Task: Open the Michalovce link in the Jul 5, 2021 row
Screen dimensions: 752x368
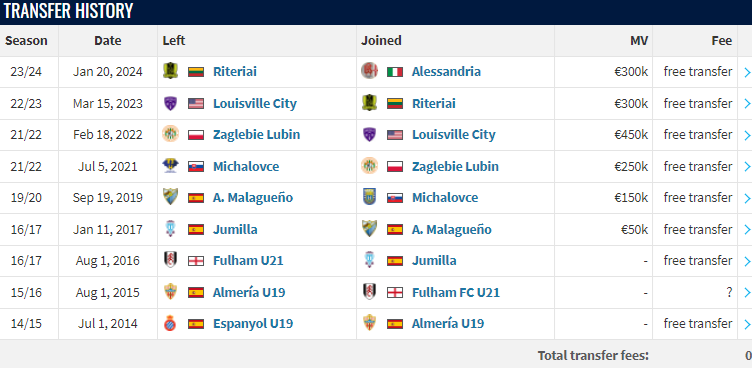Action: [246, 166]
